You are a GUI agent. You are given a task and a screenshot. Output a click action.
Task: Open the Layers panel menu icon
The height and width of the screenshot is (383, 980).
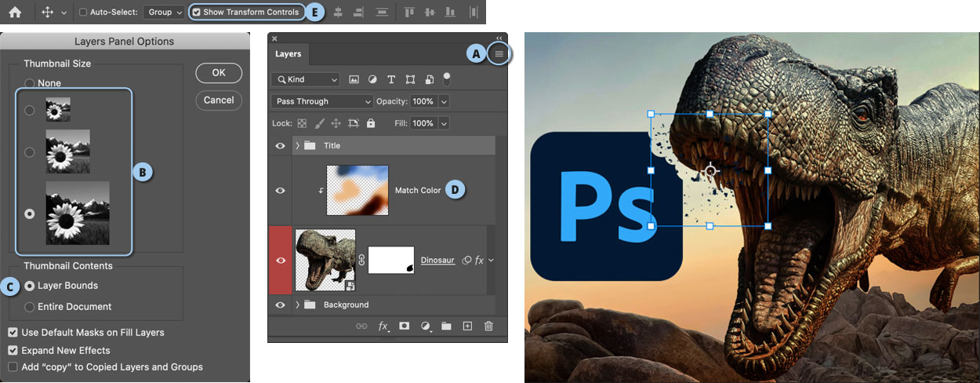click(x=499, y=53)
